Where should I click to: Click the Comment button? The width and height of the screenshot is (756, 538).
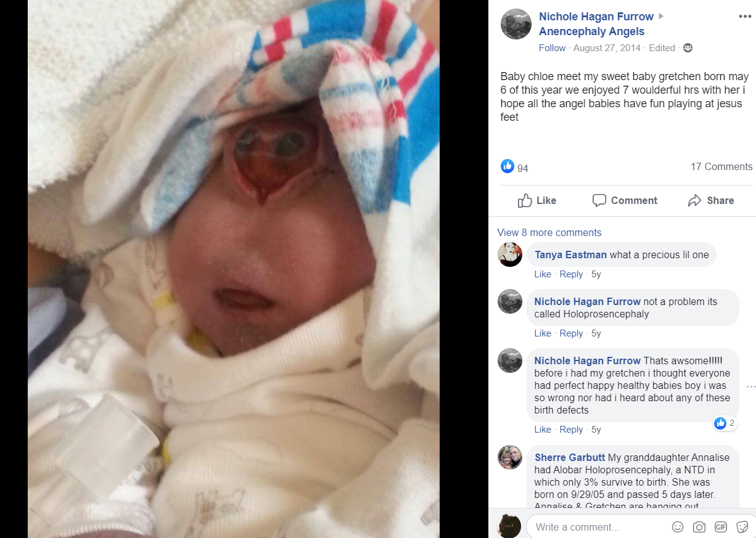coord(625,200)
